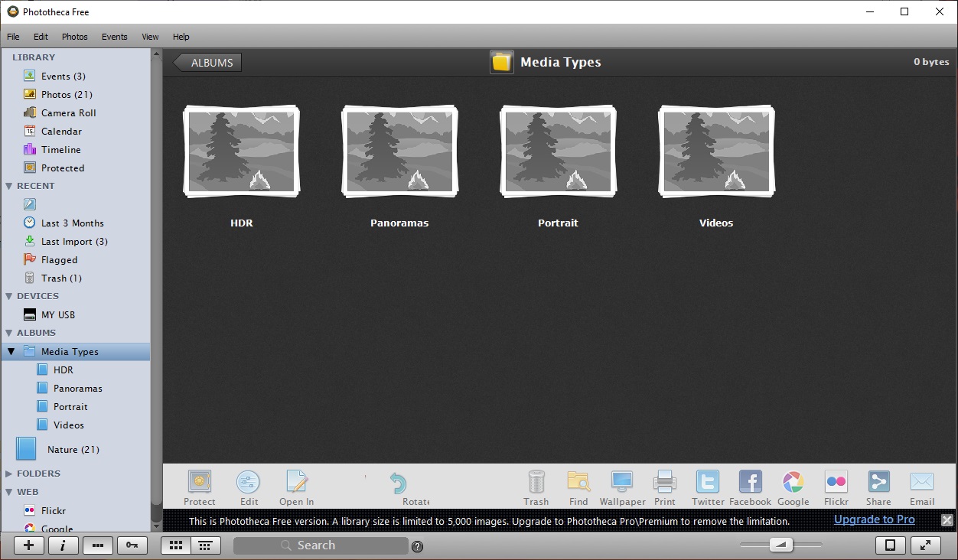Switch to grid view mode

176,545
